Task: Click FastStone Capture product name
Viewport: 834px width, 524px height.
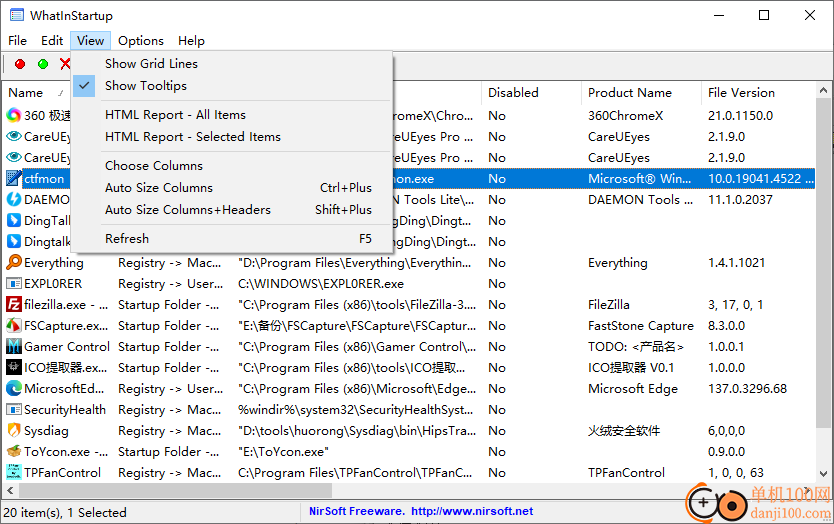Action: pos(640,325)
